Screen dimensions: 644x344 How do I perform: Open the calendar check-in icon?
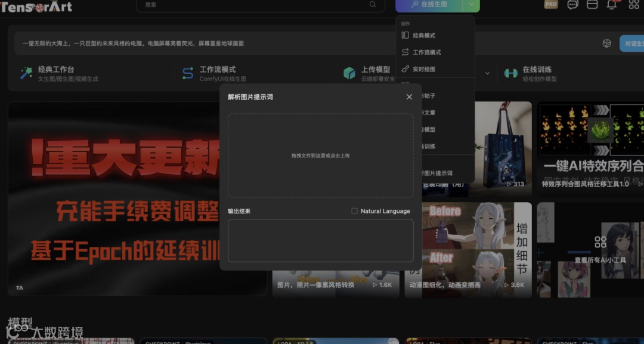[592, 5]
